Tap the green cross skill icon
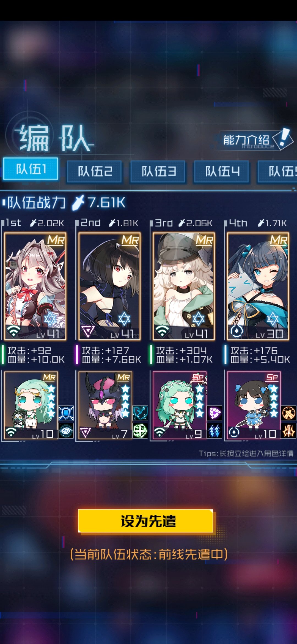The width and height of the screenshot is (297, 644). click(140, 430)
